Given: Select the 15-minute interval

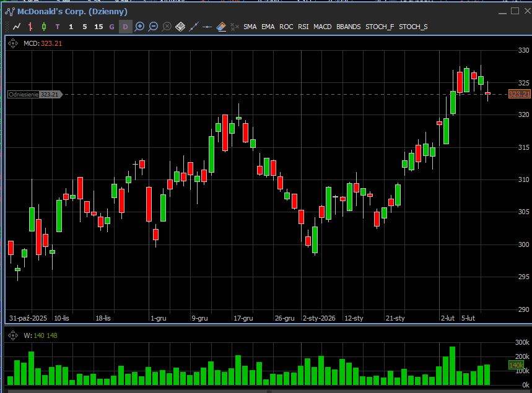Looking at the screenshot, I should (98, 27).
